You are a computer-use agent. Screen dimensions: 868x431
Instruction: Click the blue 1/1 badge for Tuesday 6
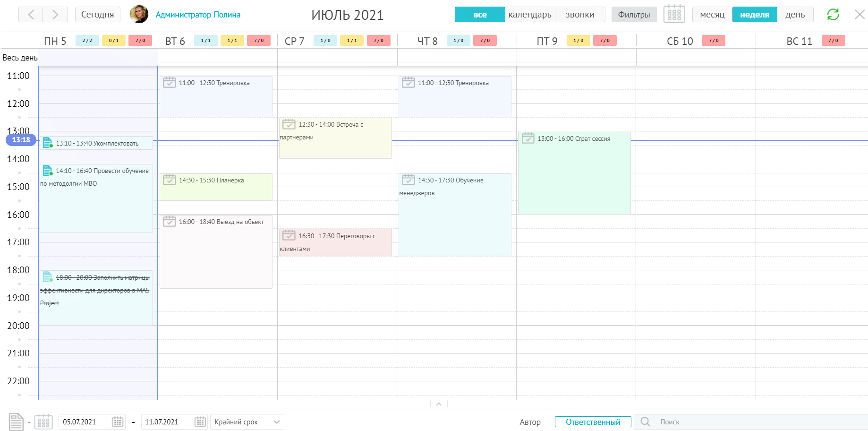(206, 41)
